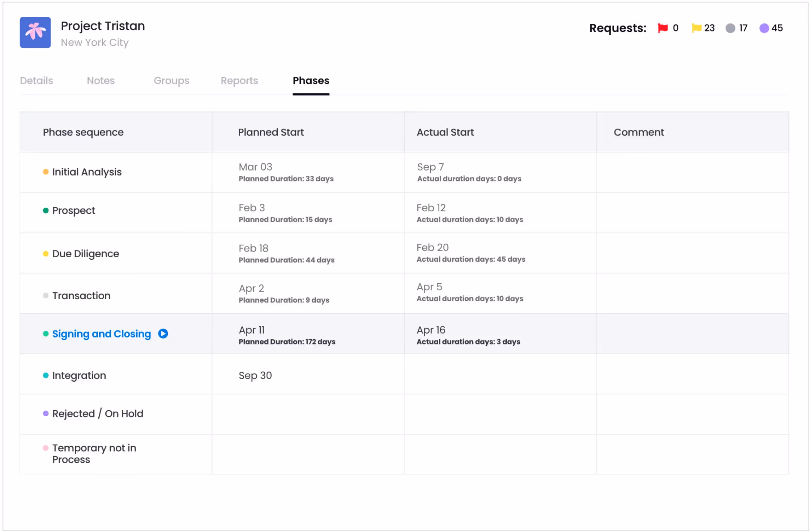
Task: Click the orange dot next to Initial Analysis
Action: click(x=46, y=172)
